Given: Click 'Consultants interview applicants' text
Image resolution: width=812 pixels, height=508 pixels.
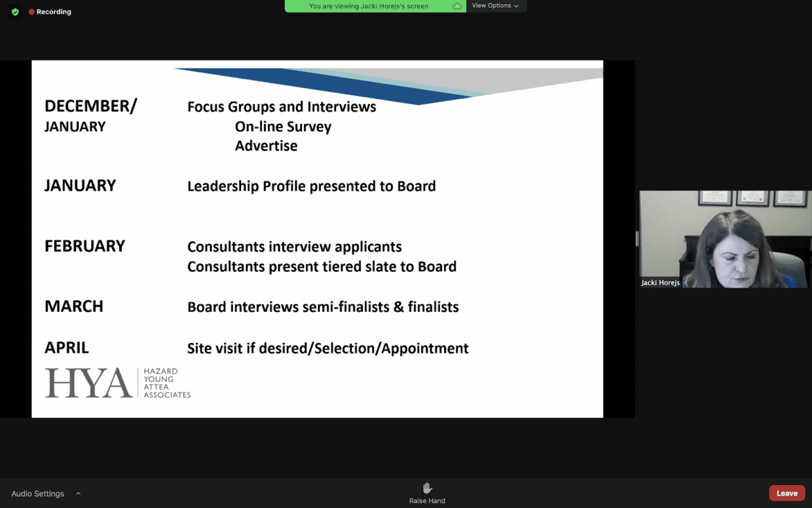Looking at the screenshot, I should pos(295,247).
